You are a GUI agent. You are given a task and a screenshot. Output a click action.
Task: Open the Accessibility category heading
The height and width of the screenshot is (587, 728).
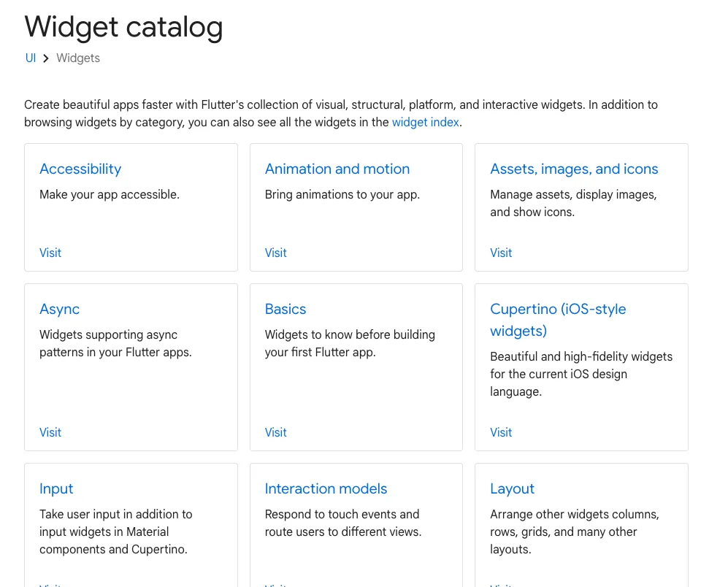80,169
